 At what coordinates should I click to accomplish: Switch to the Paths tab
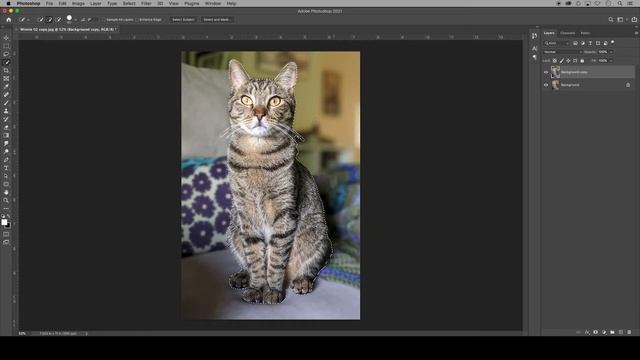pos(585,33)
